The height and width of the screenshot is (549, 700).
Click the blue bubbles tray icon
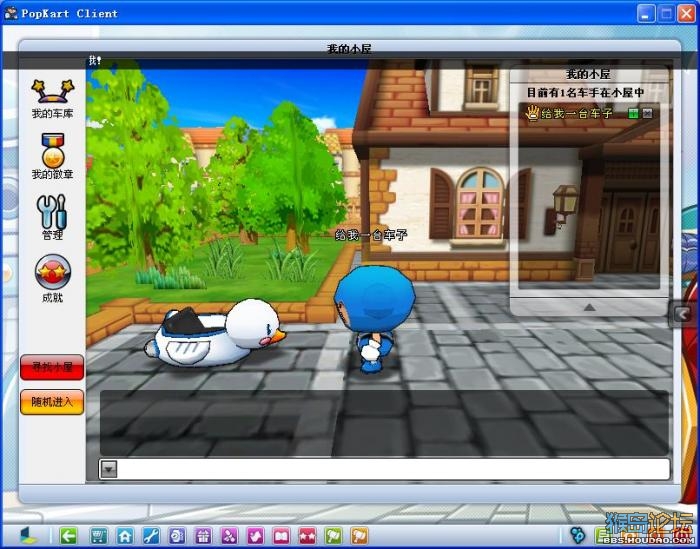click(578, 534)
